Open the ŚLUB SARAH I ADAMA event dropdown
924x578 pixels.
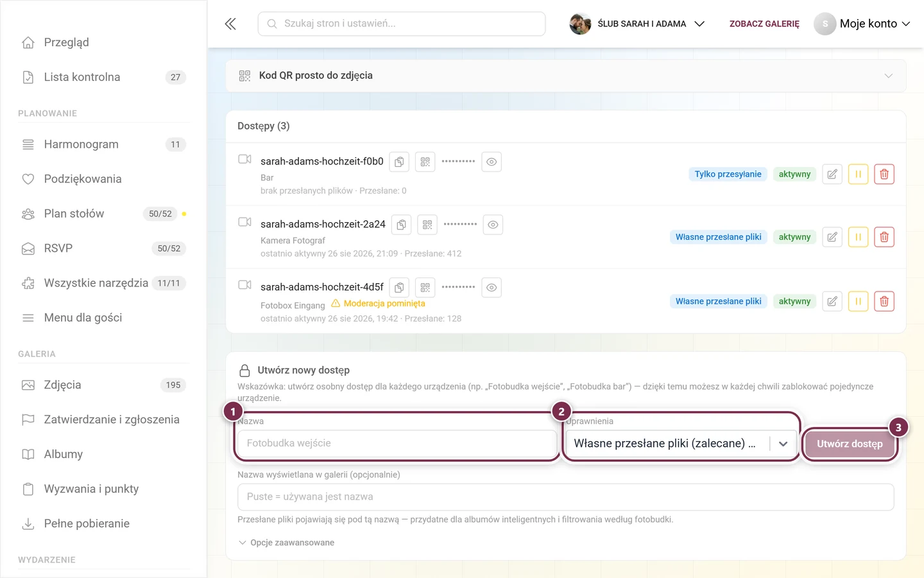point(637,24)
